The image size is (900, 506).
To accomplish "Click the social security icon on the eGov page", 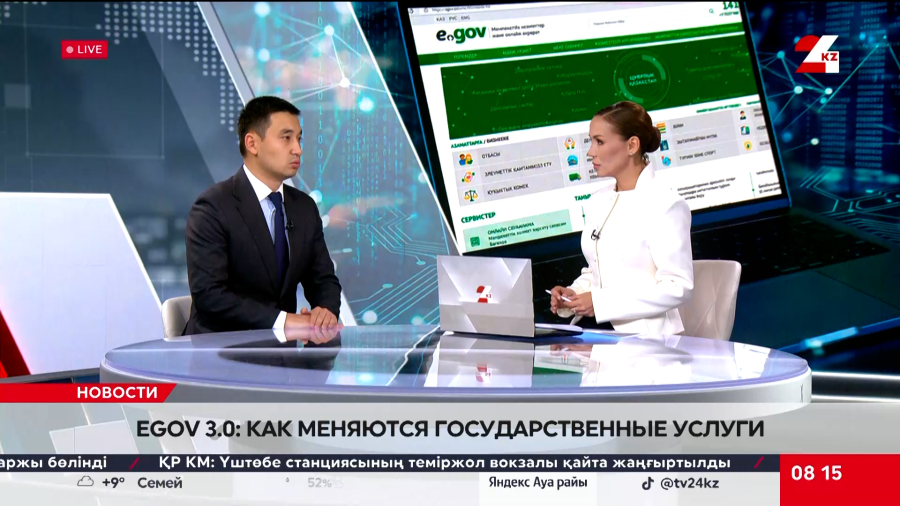I will [x=468, y=177].
